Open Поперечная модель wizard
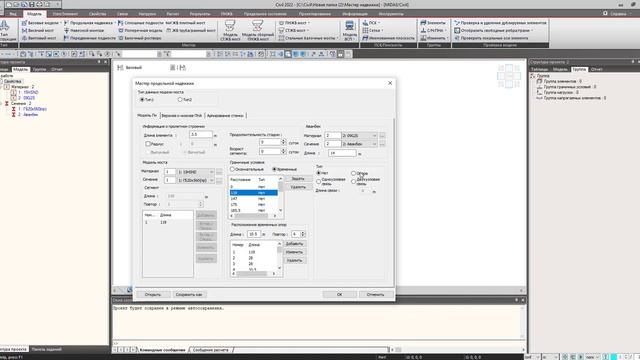Screen dimensions: 640x360 [140, 31]
